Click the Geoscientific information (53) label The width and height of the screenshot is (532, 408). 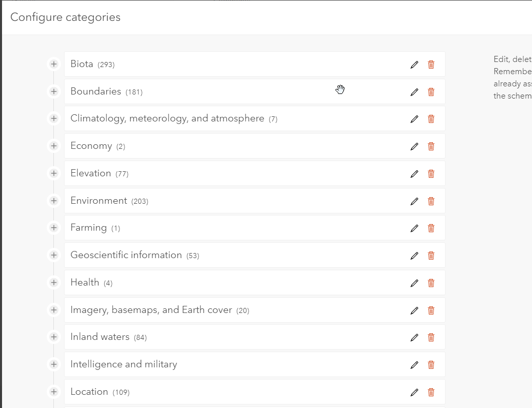pyautogui.click(x=135, y=255)
